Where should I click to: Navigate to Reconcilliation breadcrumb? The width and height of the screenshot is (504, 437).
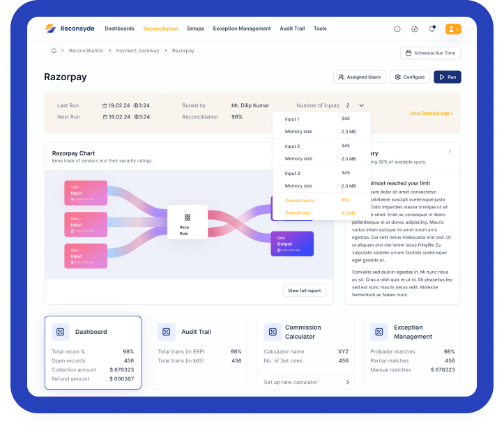86,51
